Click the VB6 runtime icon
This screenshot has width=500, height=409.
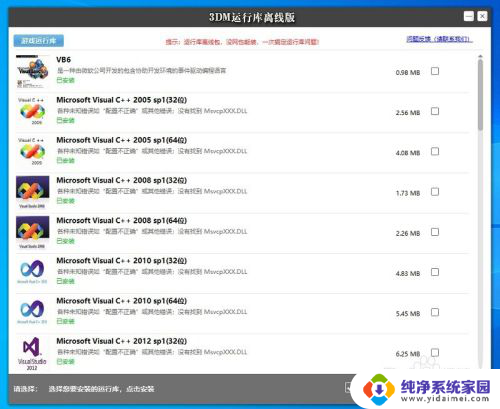click(32, 72)
